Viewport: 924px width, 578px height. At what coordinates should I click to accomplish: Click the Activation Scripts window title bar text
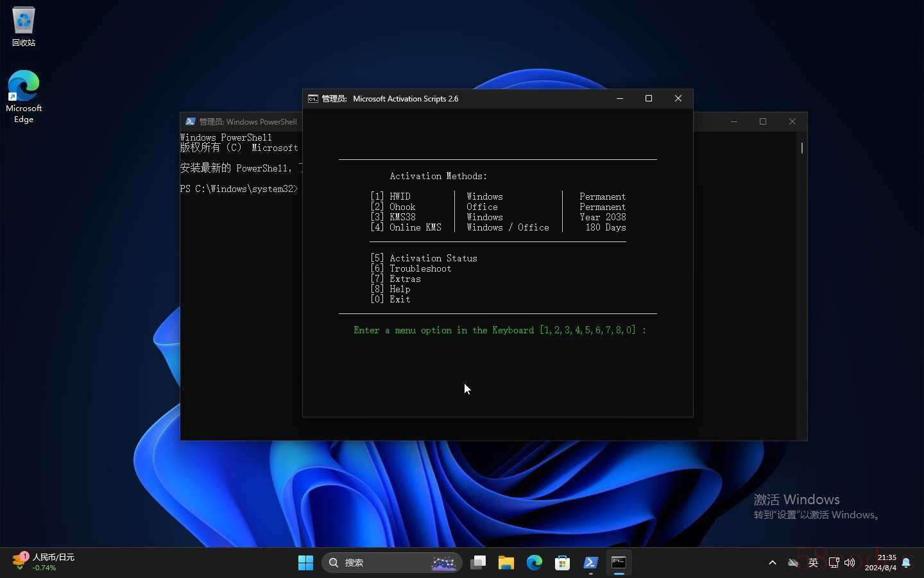[x=389, y=98]
